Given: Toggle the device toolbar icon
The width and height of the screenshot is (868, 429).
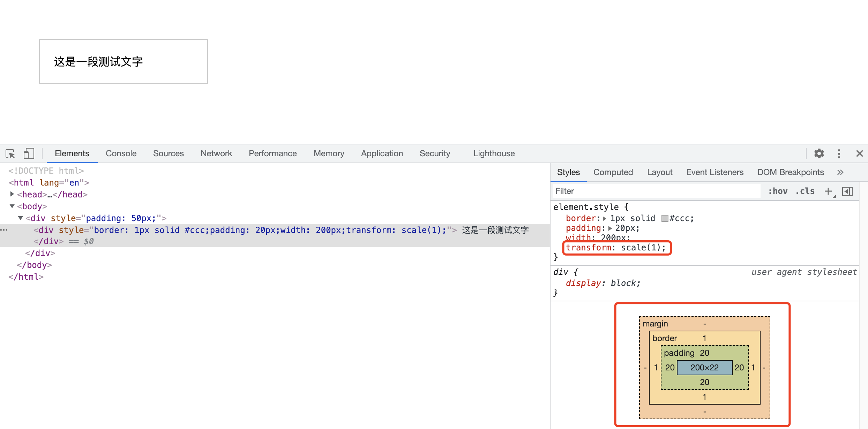Looking at the screenshot, I should 29,153.
